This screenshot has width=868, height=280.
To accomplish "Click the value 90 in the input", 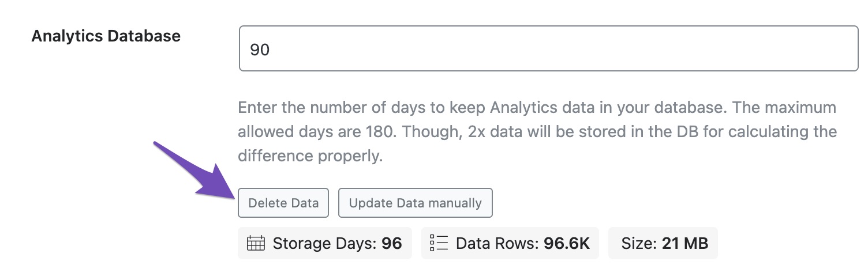I will [x=260, y=50].
